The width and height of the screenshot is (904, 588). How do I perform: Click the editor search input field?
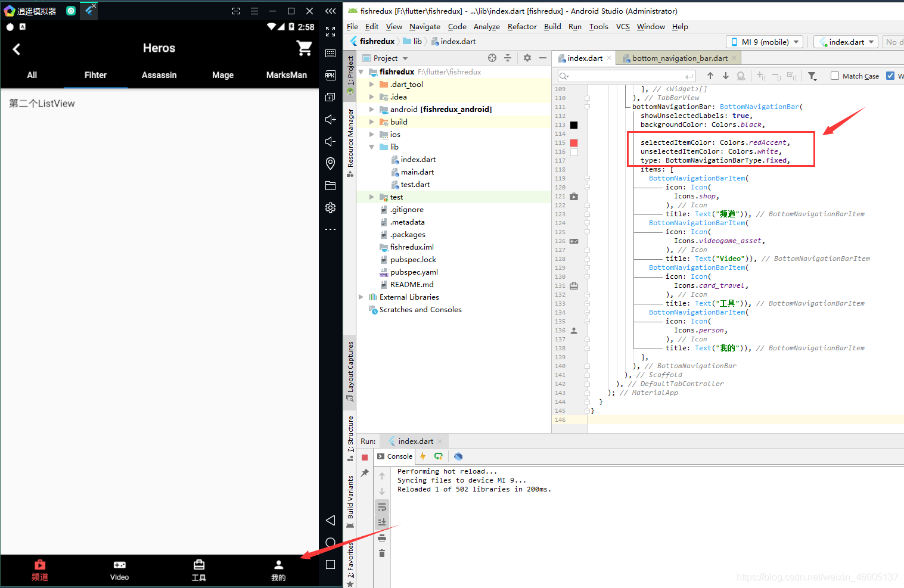pyautogui.click(x=627, y=76)
